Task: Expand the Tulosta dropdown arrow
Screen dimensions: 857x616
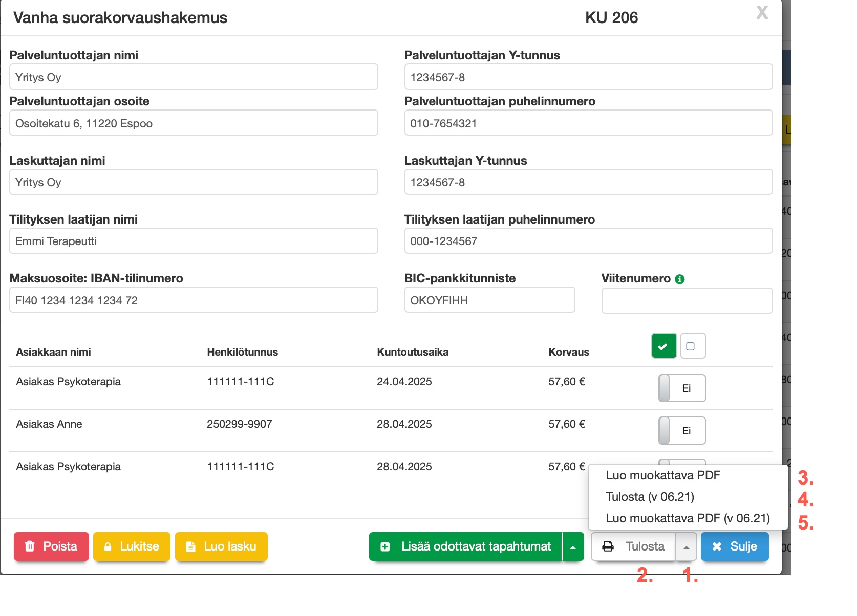Action: [686, 547]
